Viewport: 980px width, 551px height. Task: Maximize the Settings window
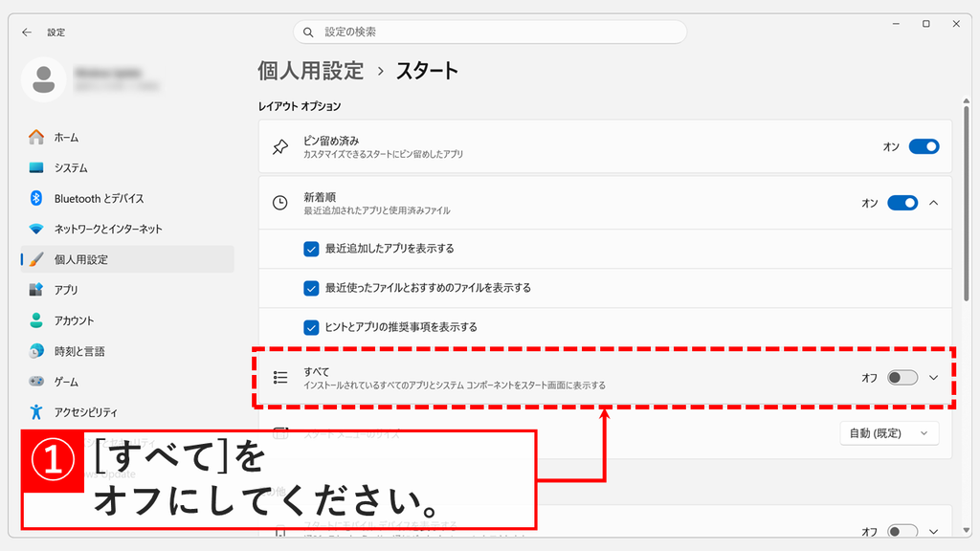(x=925, y=24)
